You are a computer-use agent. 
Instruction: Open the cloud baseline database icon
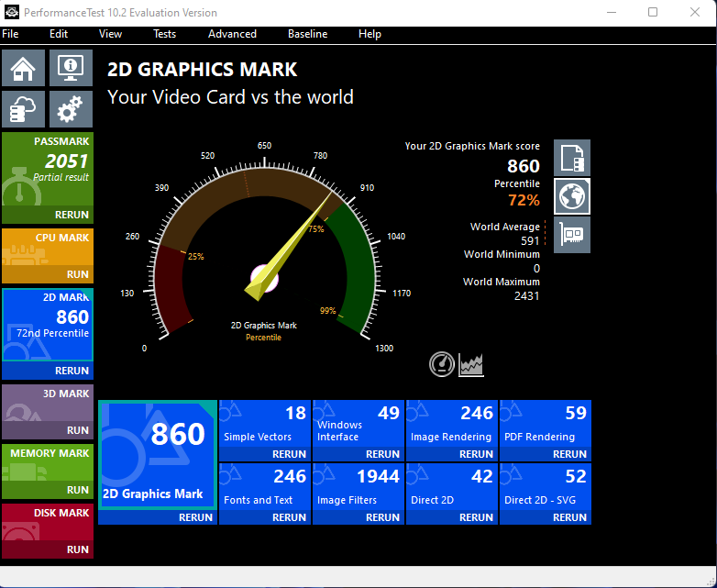[23, 109]
